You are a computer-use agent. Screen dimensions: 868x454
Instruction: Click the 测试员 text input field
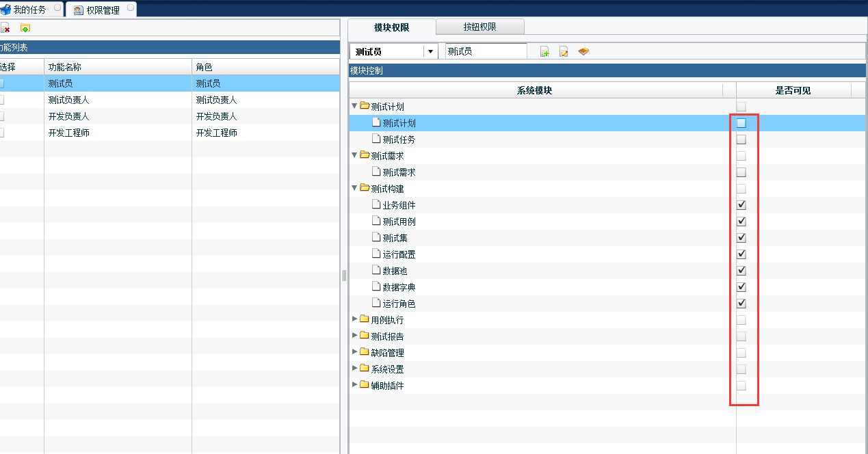[485, 51]
